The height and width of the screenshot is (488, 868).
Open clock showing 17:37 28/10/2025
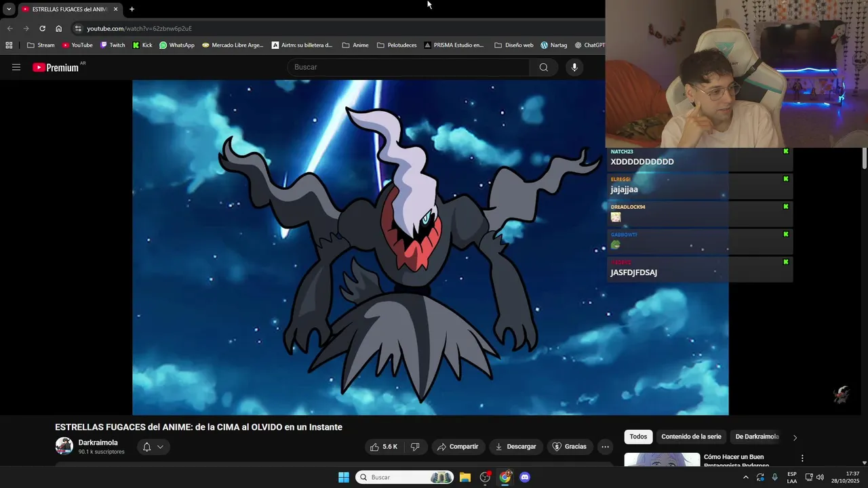846,477
